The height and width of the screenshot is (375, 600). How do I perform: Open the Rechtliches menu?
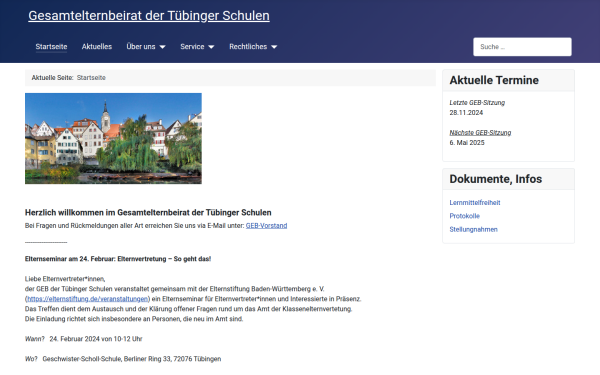coord(248,47)
